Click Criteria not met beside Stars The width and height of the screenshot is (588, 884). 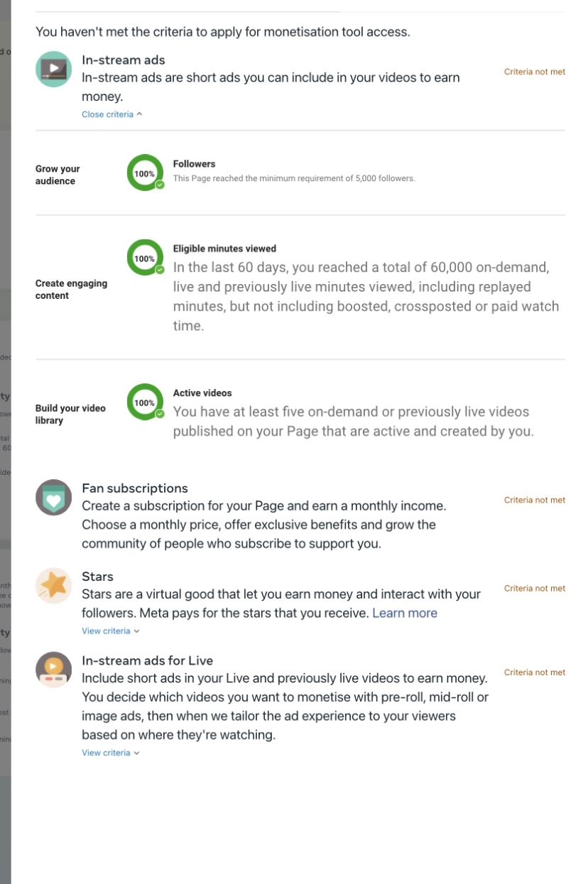click(x=535, y=588)
